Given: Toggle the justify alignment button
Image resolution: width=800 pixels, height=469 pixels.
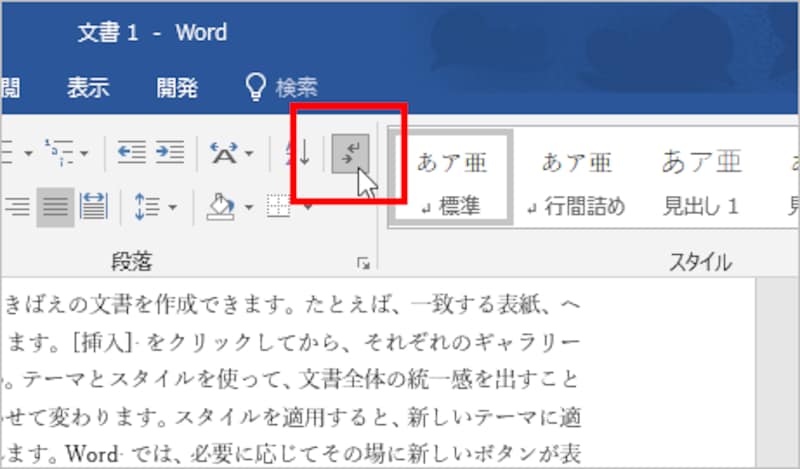Looking at the screenshot, I should [55, 207].
